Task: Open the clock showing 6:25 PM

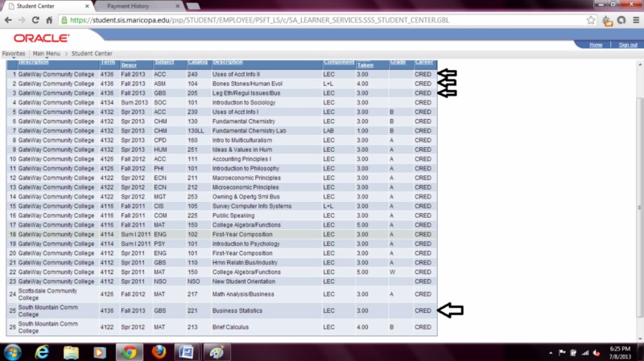Action: coord(620,352)
